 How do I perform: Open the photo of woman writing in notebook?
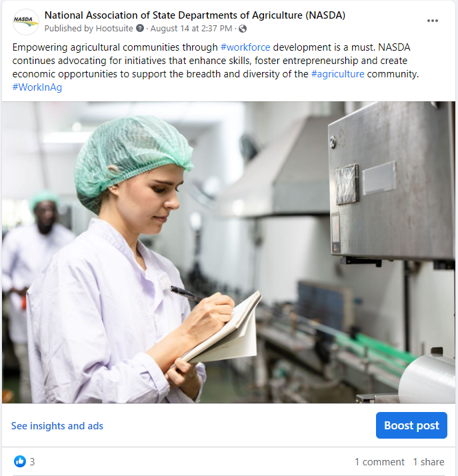coord(229,252)
